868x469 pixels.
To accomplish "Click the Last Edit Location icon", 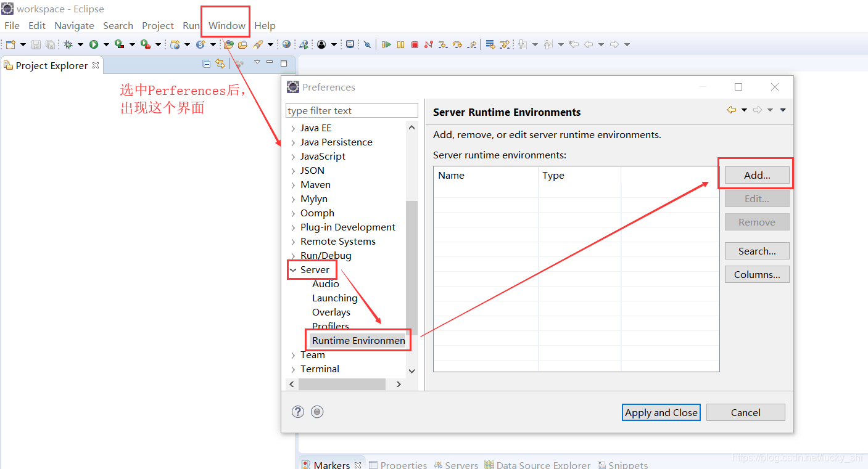I will [x=573, y=44].
